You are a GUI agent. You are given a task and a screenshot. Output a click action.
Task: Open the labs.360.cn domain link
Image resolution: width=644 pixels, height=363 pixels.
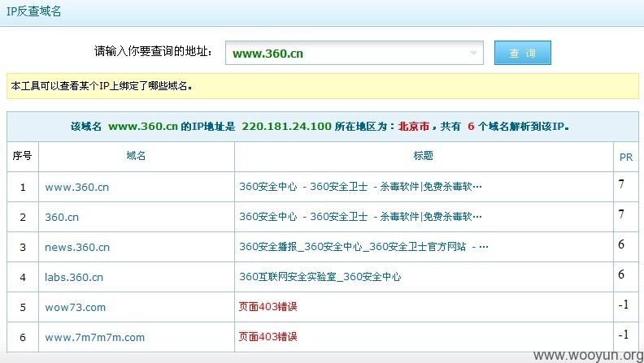74,277
